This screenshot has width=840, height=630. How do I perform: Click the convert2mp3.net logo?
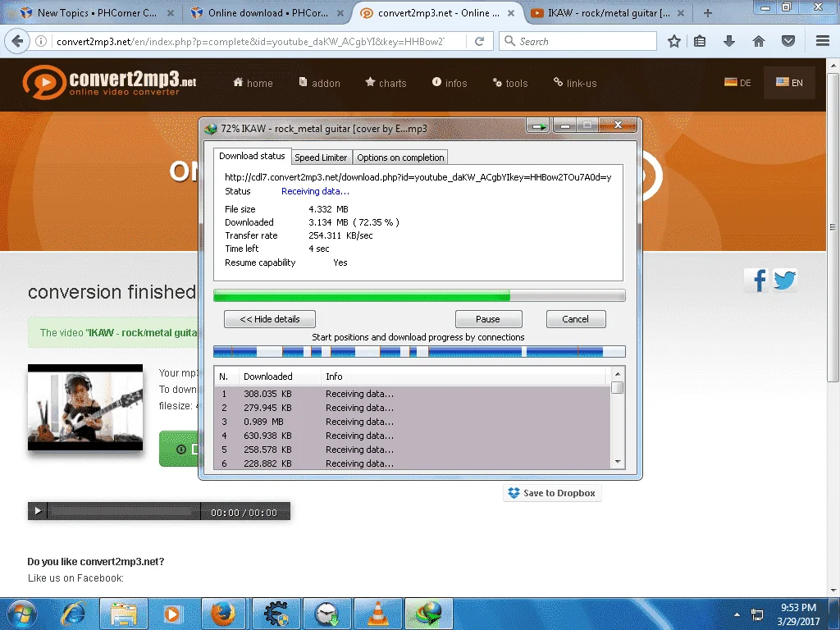tap(109, 82)
